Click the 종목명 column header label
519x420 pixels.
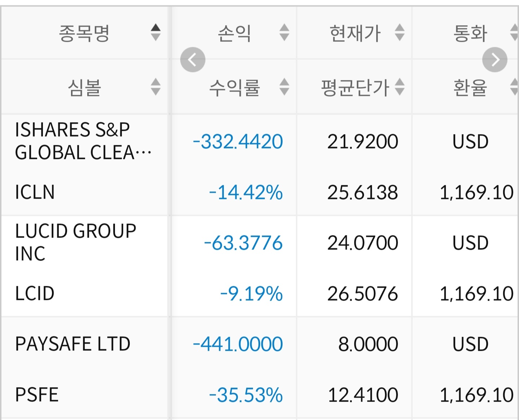(x=84, y=33)
